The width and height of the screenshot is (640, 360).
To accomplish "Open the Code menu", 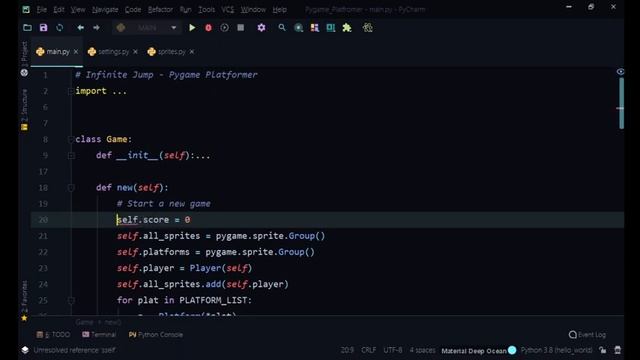I will tap(133, 9).
